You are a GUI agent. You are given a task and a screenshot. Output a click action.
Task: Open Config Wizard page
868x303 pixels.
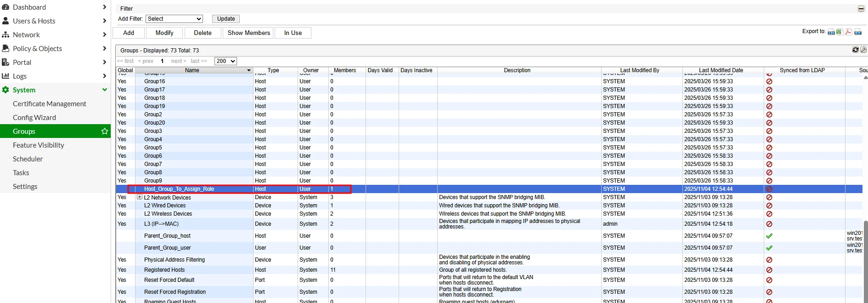pos(34,117)
